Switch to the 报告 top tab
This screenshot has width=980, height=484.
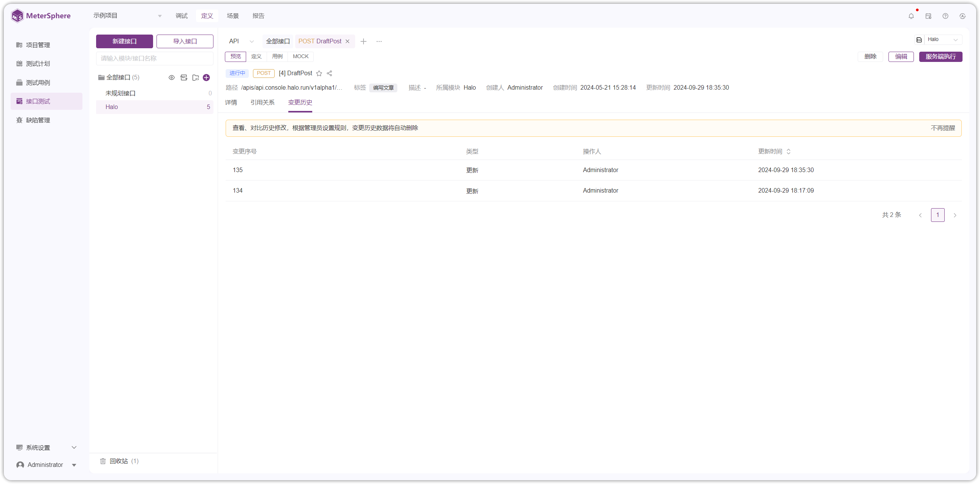pyautogui.click(x=258, y=16)
